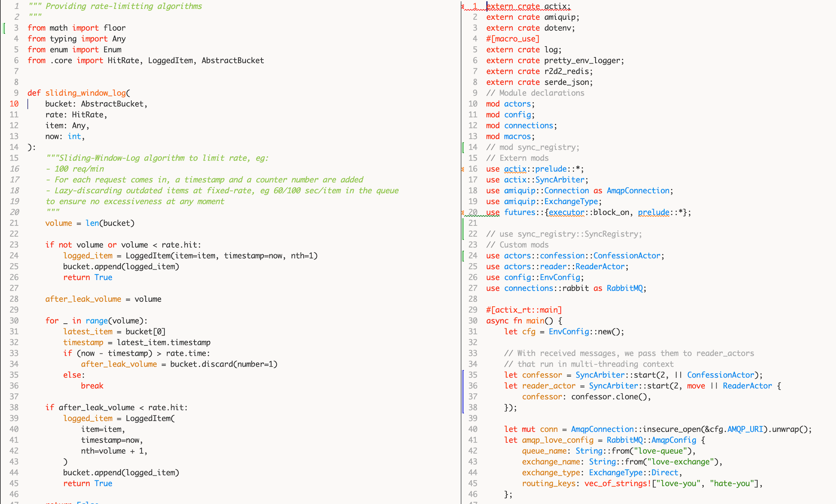
Task: Click warning marker beside Rust line 16
Action: click(463, 169)
